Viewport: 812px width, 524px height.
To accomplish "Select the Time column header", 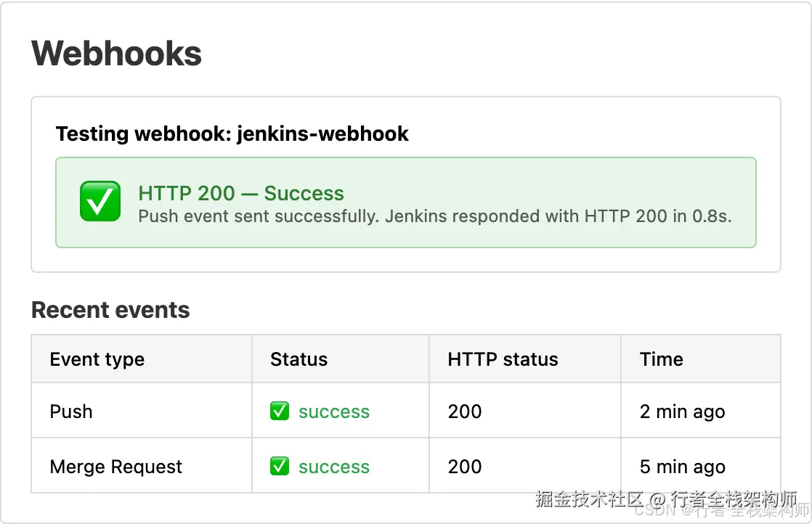I will 662,359.
